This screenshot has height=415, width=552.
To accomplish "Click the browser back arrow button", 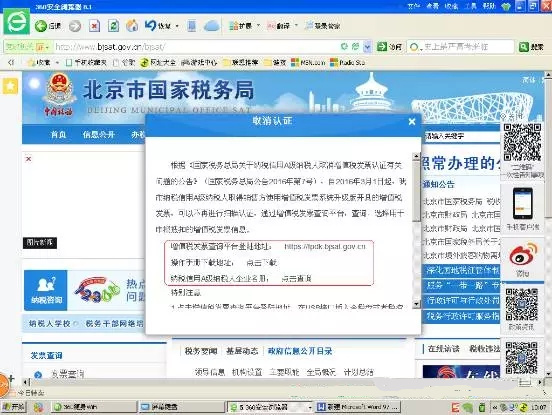I will (x=41, y=26).
